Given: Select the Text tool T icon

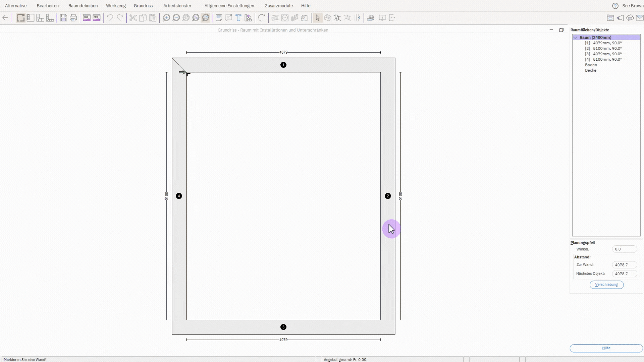Looking at the screenshot, I should click(x=238, y=18).
